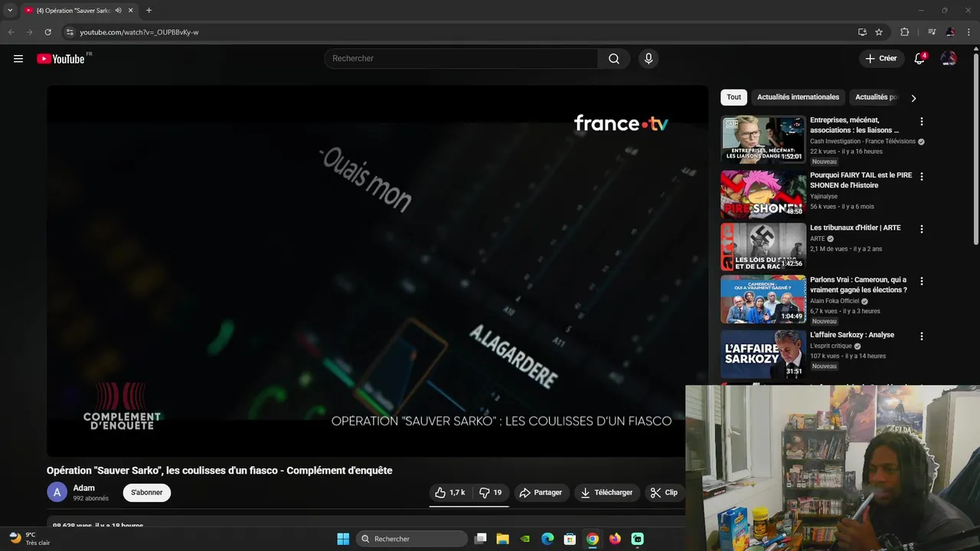Open the Adam channel avatar

(x=57, y=492)
